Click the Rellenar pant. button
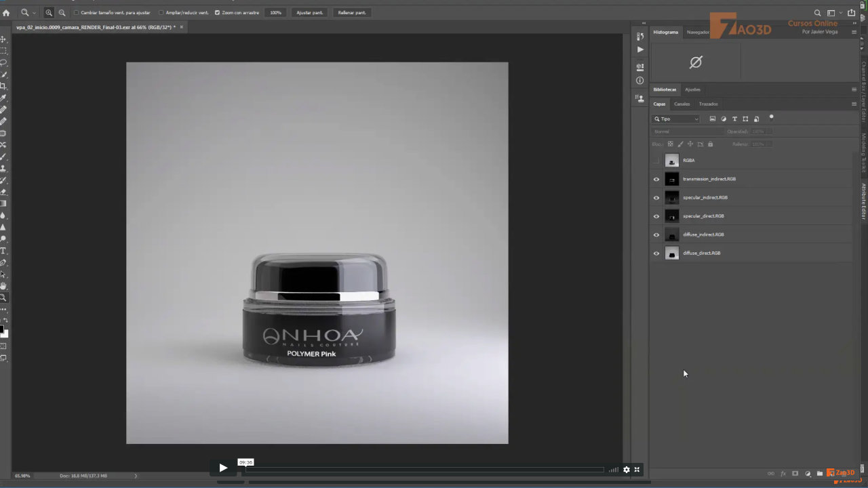This screenshot has width=868, height=488. 352,12
